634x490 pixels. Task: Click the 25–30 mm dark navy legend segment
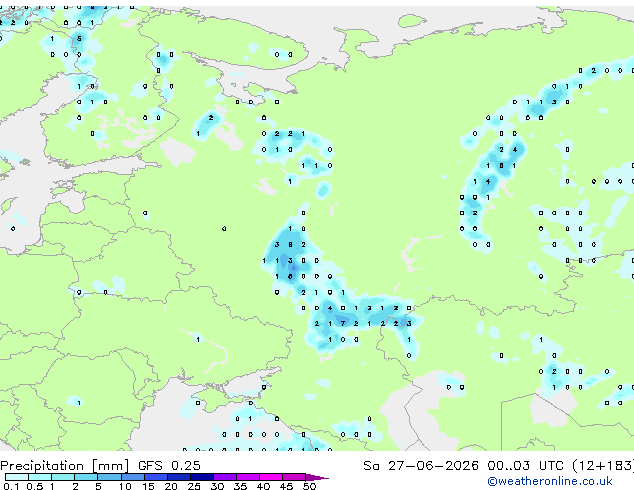pos(201,477)
